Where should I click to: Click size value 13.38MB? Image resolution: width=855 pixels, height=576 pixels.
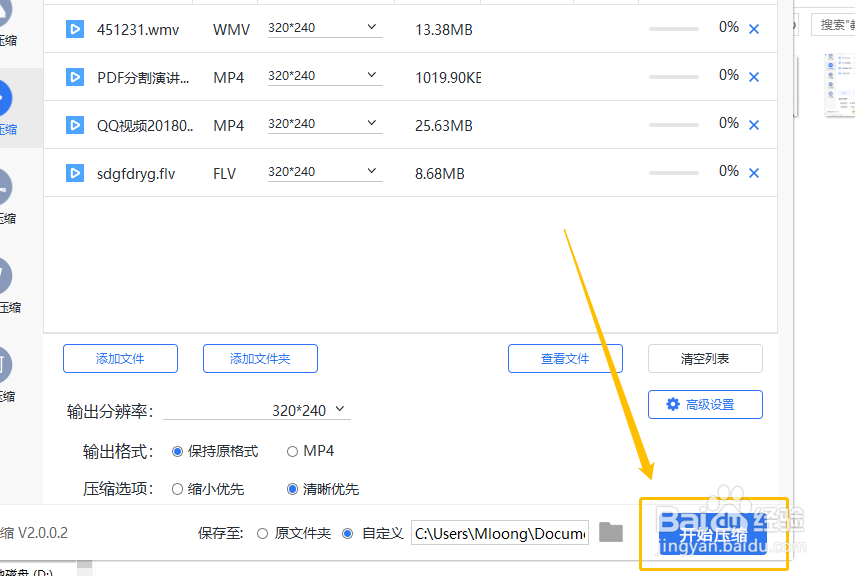point(444,30)
